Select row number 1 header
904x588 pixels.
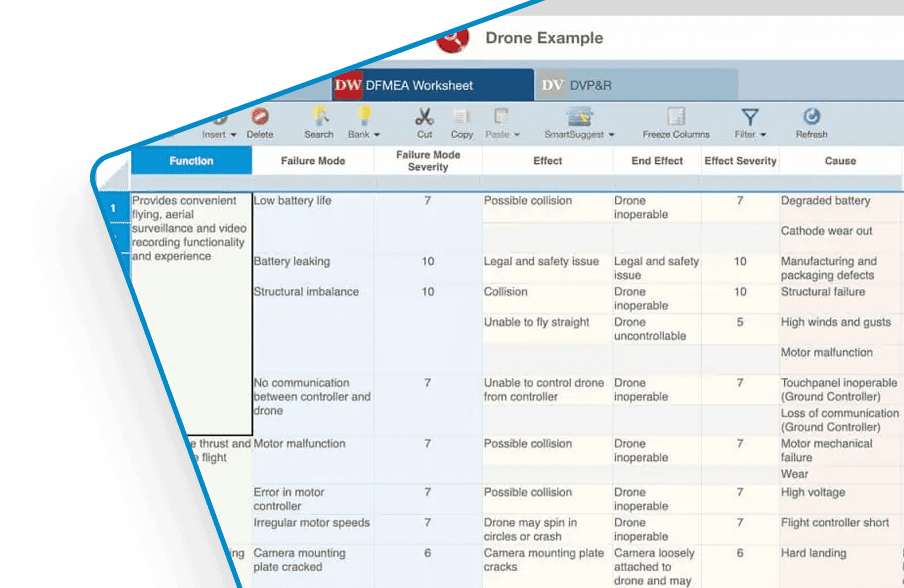(x=113, y=208)
